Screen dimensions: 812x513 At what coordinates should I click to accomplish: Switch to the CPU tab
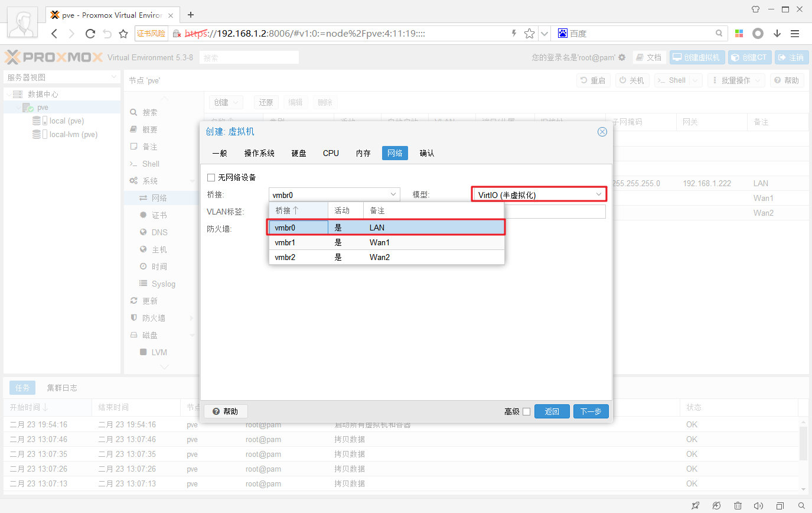[331, 153]
